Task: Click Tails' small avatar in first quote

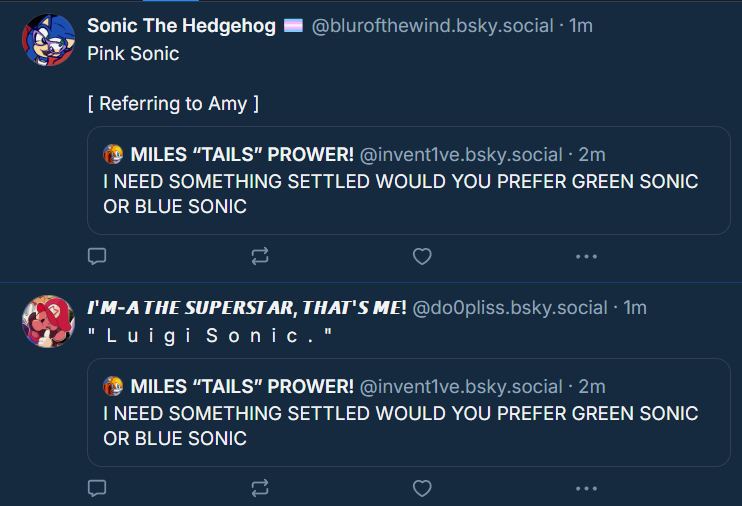Action: [x=113, y=154]
